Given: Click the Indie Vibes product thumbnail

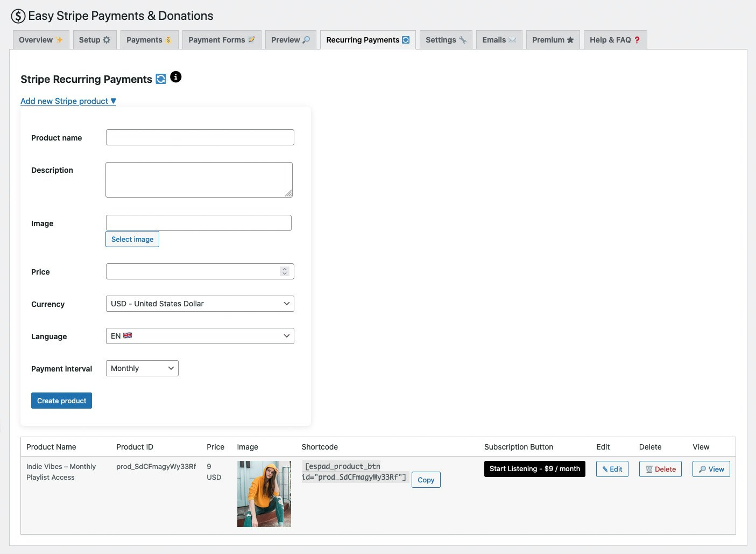Looking at the screenshot, I should click(x=264, y=494).
